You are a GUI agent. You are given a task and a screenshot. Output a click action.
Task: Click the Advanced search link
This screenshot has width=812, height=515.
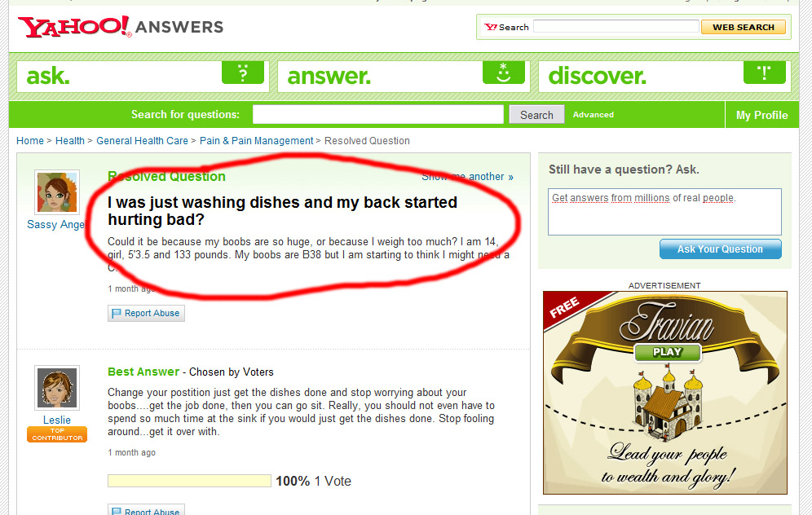pyautogui.click(x=593, y=115)
